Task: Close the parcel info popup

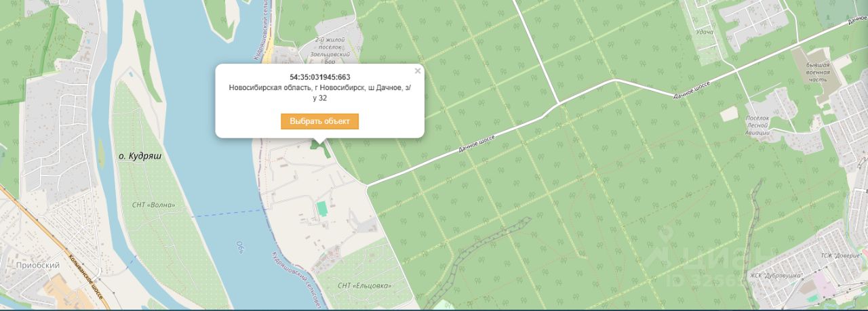Action: [418, 70]
